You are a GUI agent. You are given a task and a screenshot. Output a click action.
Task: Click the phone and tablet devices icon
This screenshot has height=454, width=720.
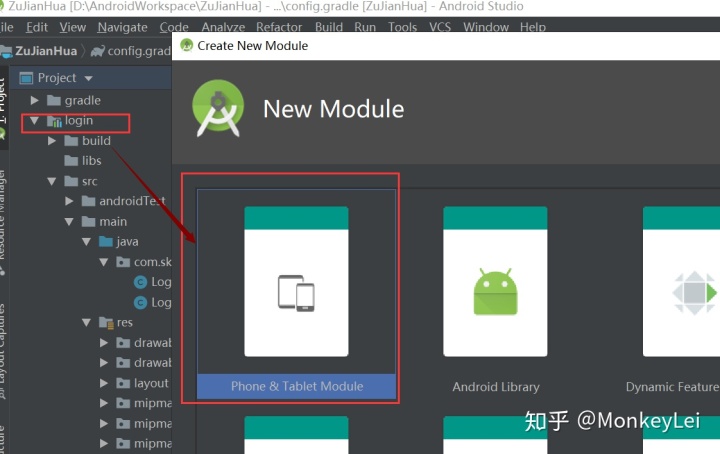click(x=296, y=293)
